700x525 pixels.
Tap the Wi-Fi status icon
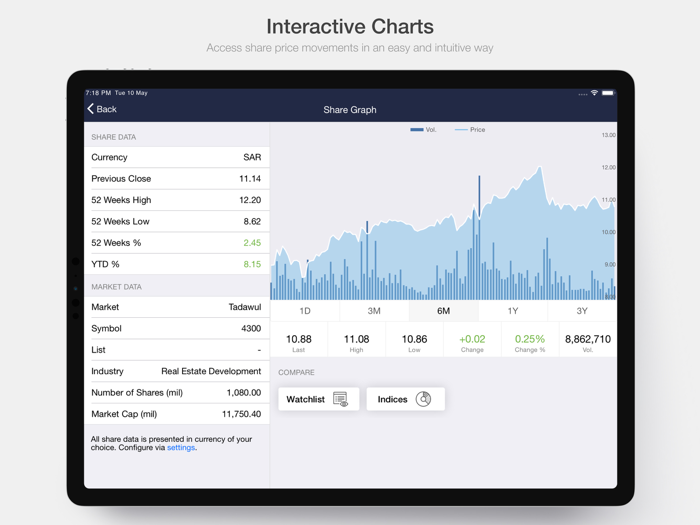click(x=594, y=93)
